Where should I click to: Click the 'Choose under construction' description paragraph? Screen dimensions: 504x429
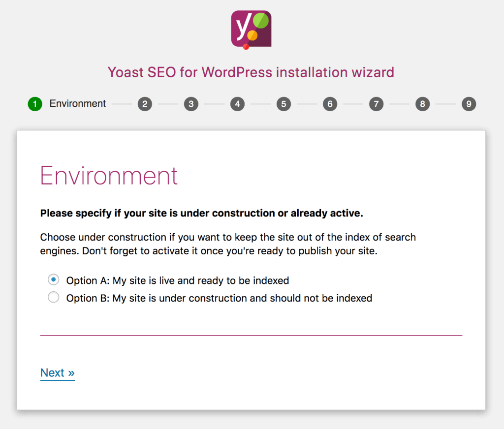(x=228, y=244)
